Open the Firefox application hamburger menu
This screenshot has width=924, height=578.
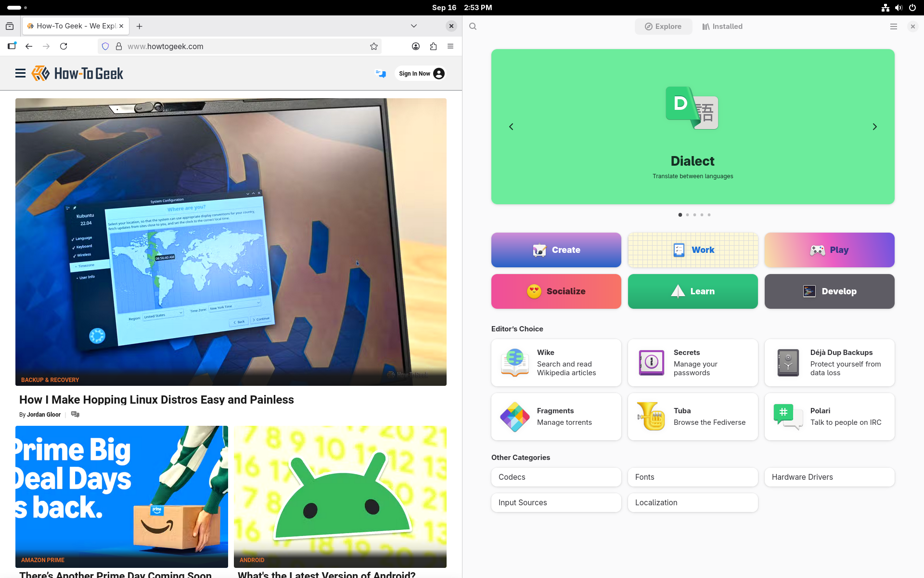[450, 46]
